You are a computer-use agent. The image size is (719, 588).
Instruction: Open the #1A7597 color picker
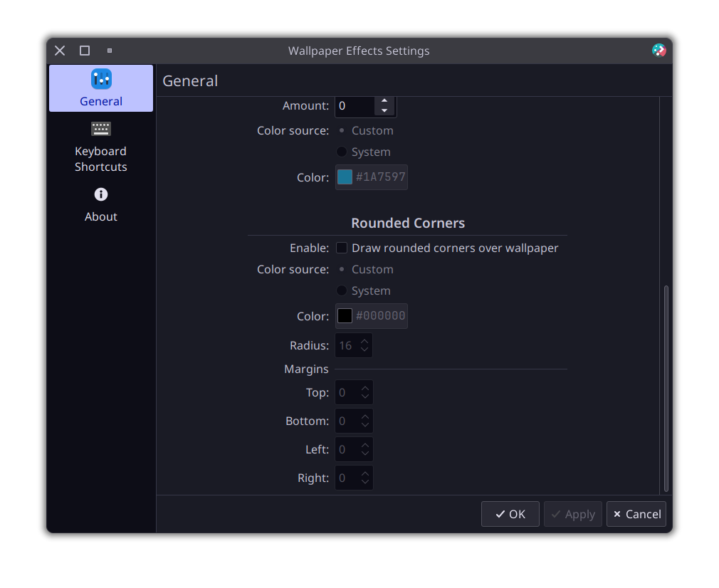point(372,177)
